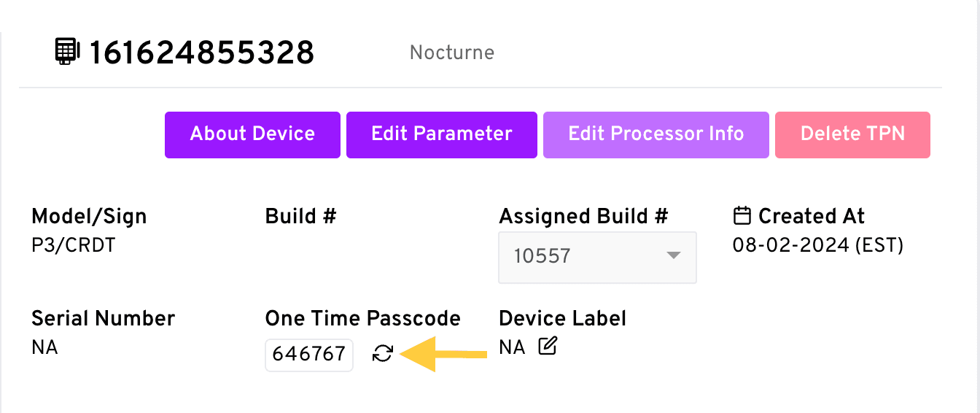Click the terminal device icon beside TPN
This screenshot has height=413, width=980.
point(67,52)
